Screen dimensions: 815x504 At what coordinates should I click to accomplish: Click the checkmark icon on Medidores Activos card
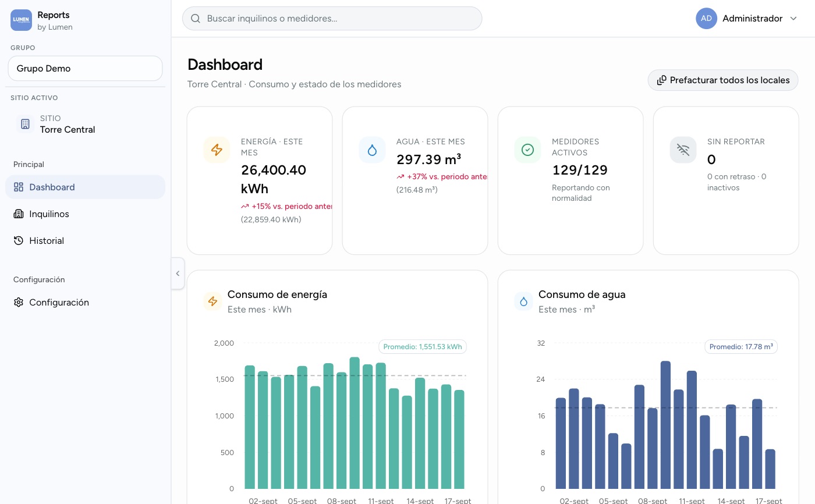point(527,150)
